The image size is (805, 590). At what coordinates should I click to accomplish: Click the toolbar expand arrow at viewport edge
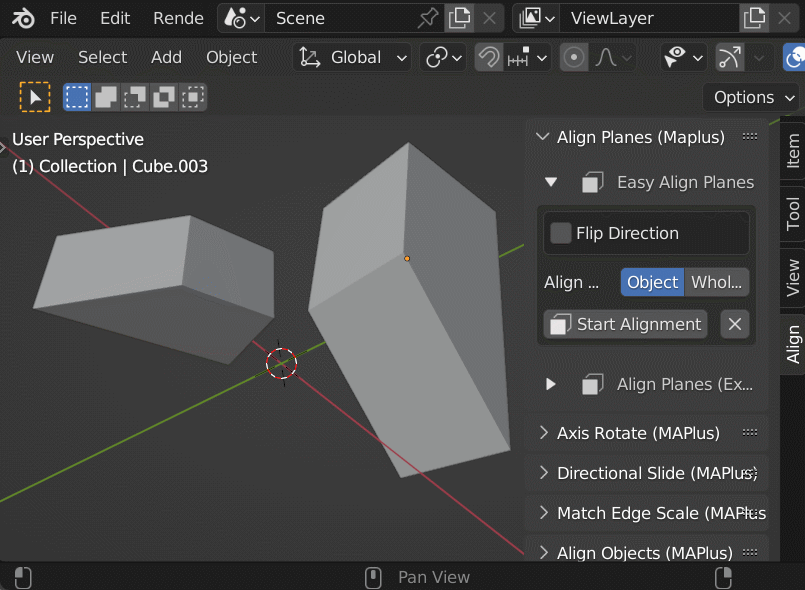pos(3,148)
